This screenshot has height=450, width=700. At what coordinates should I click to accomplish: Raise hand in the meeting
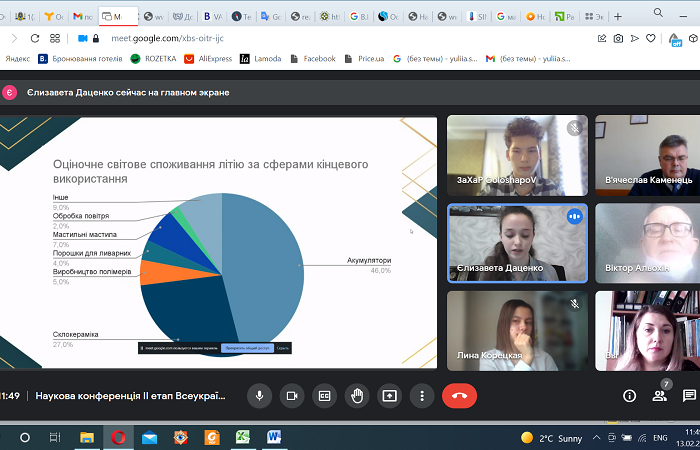pyautogui.click(x=355, y=395)
